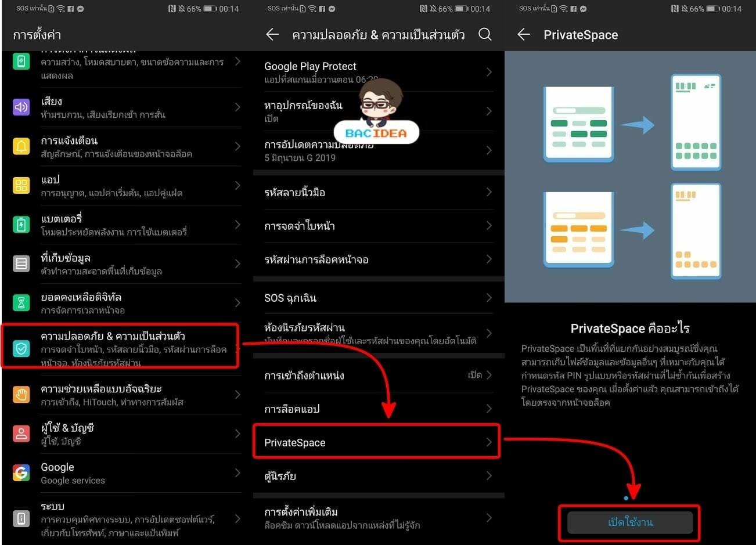Expand chevron on Google Play Protect row
The height and width of the screenshot is (545, 756).
point(489,72)
